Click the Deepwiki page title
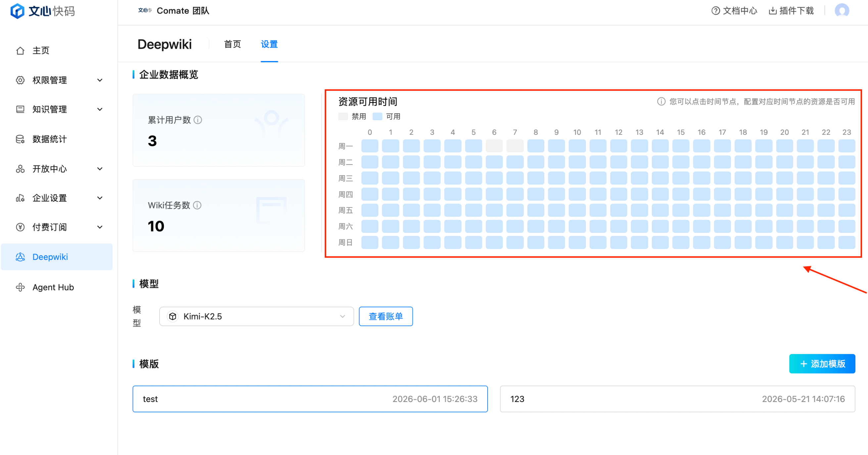 165,44
